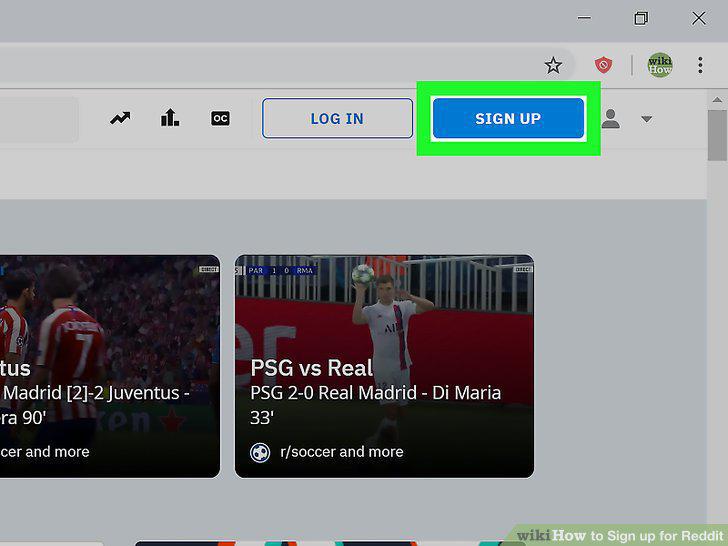
Task: Click the page scrollbar up arrow
Action: point(717,100)
